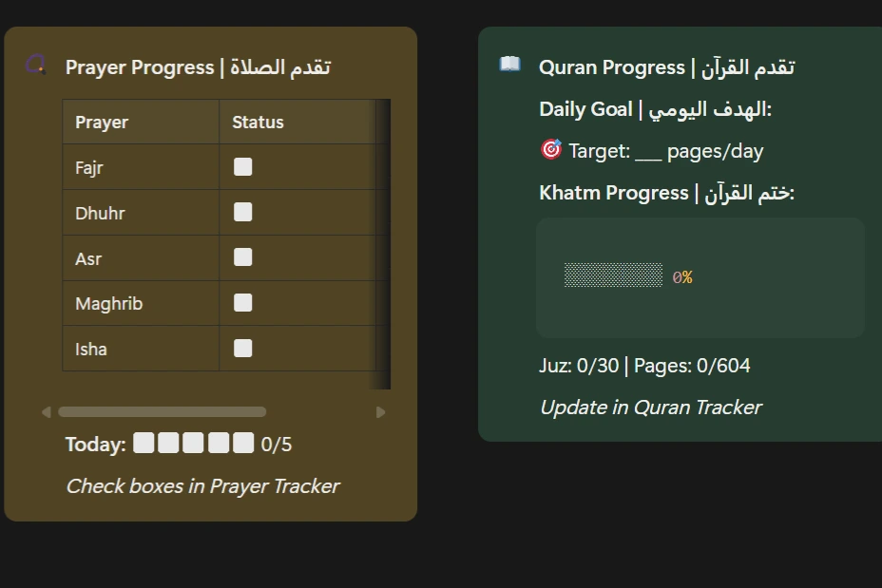
Task: Click the first Today progress square
Action: point(144,442)
